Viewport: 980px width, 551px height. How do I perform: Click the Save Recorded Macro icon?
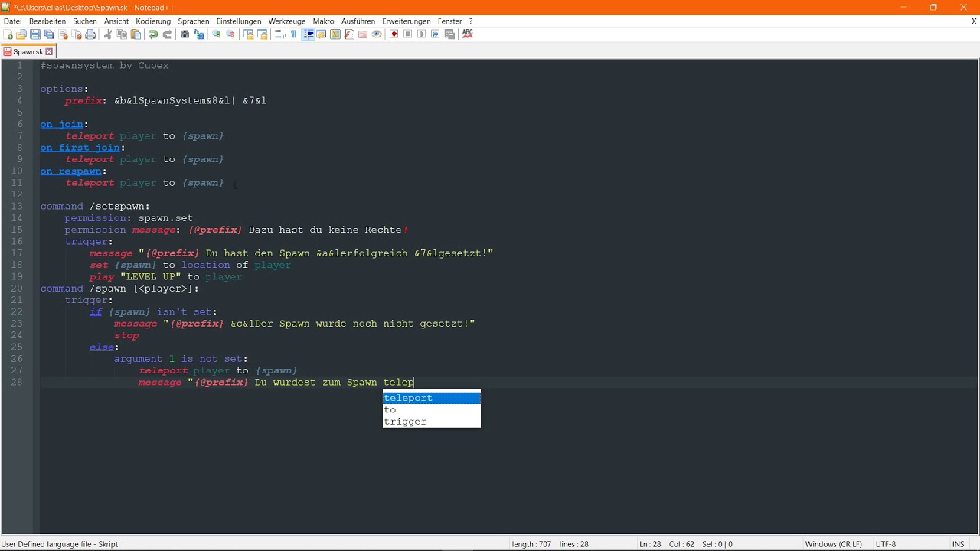point(449,34)
